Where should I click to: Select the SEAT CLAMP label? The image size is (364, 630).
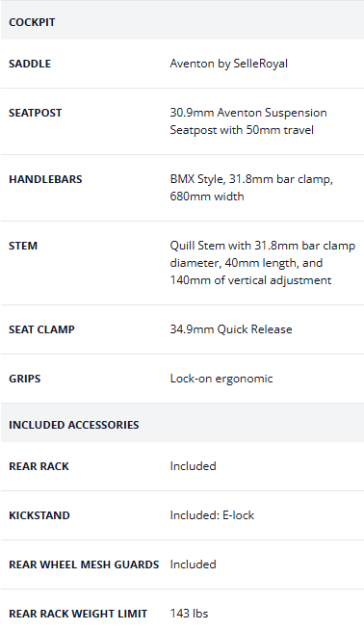[x=41, y=329]
